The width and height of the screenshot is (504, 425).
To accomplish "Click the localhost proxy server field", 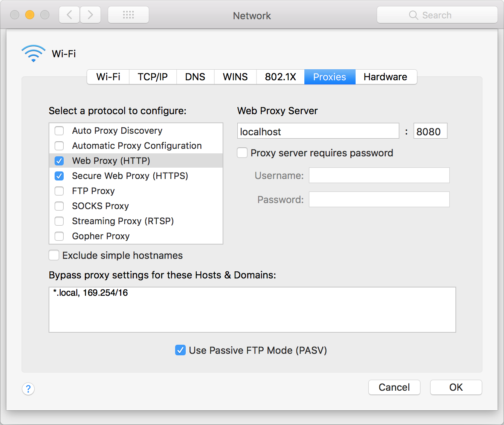I will [x=318, y=131].
